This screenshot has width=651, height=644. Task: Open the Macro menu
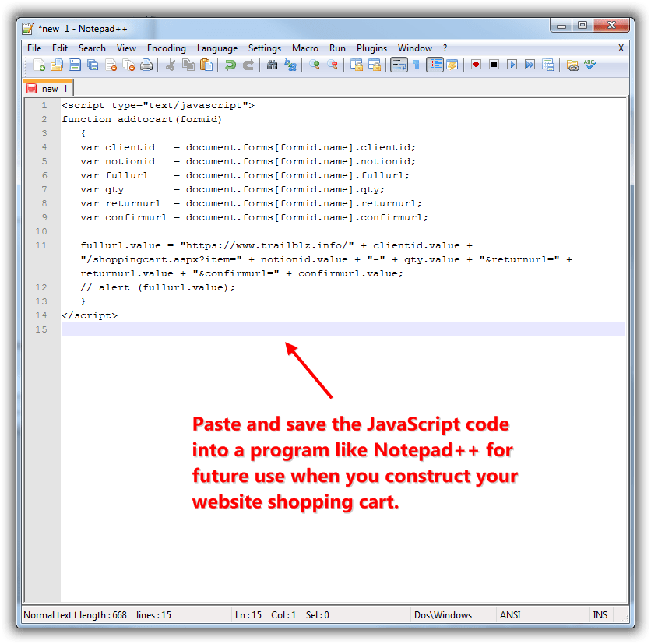305,48
